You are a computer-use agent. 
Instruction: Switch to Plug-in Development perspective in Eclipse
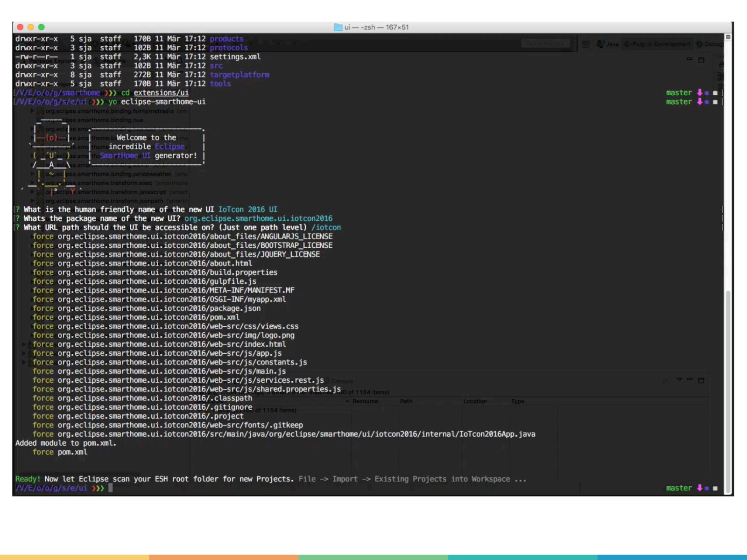[657, 44]
